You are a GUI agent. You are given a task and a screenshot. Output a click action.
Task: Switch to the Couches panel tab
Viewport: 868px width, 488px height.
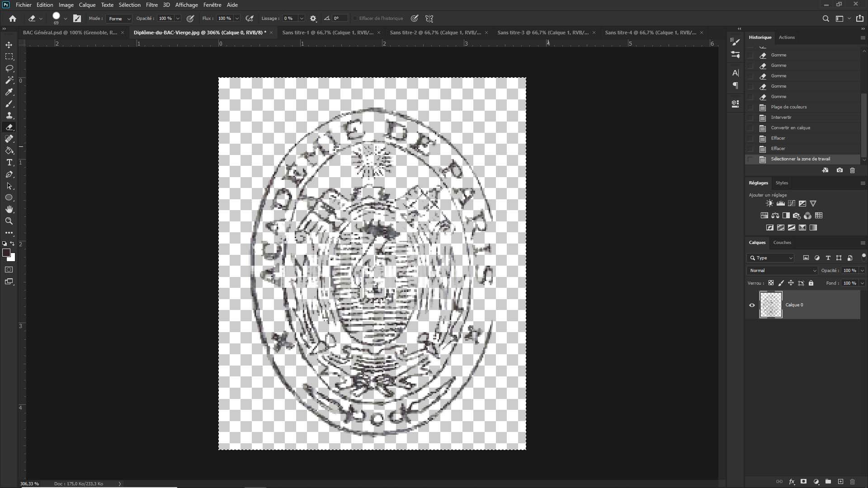(x=782, y=243)
